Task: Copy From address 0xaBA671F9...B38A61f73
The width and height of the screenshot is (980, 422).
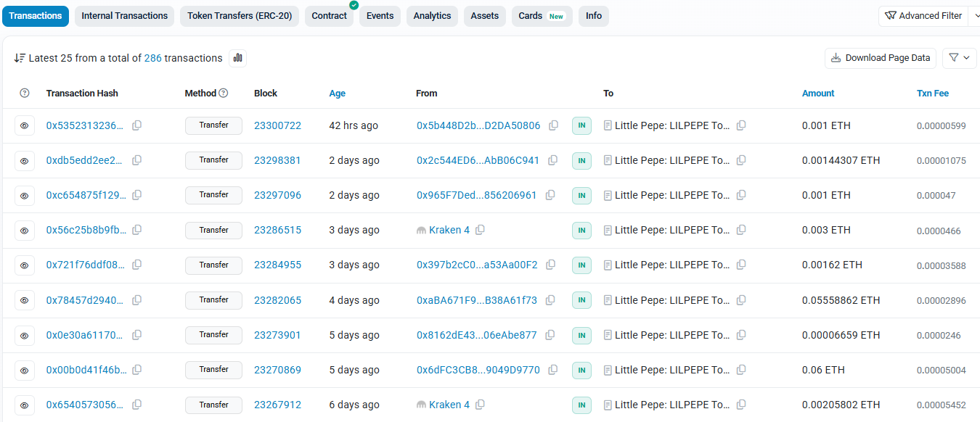Action: [550, 300]
